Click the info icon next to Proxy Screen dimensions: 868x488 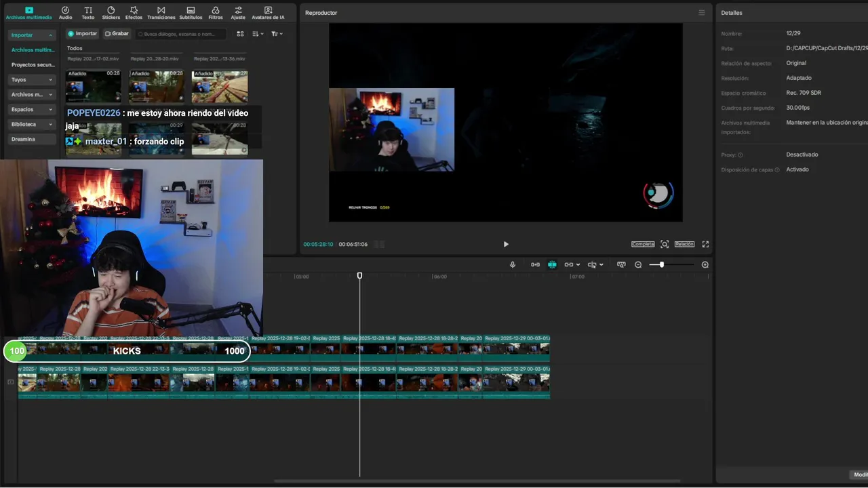[x=741, y=155]
